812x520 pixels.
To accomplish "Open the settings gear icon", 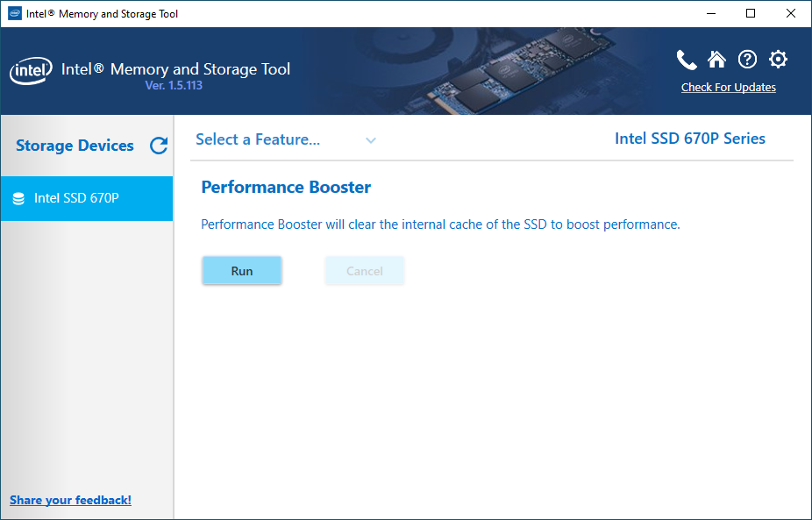I will point(778,59).
